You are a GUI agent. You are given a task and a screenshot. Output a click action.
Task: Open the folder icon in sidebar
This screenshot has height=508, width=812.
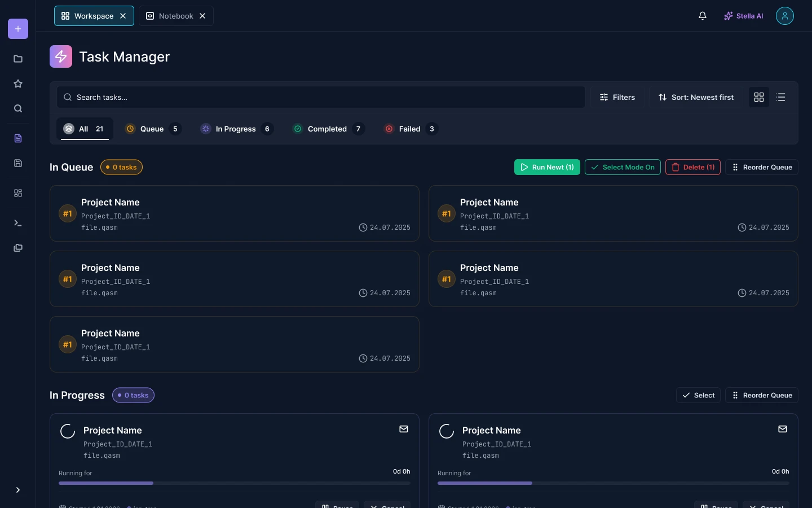18,59
